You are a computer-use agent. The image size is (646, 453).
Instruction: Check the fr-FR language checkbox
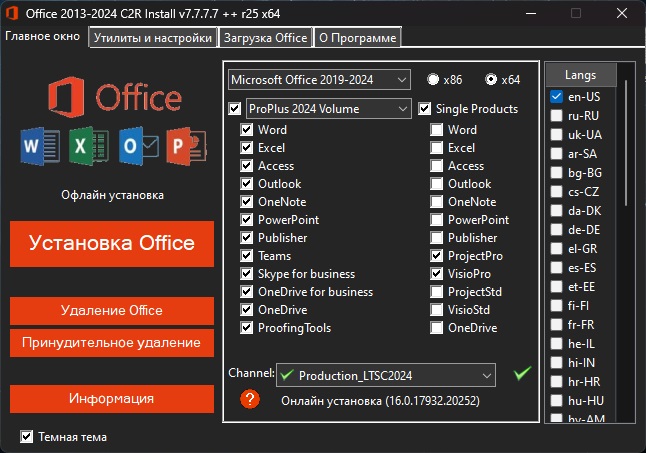(556, 325)
